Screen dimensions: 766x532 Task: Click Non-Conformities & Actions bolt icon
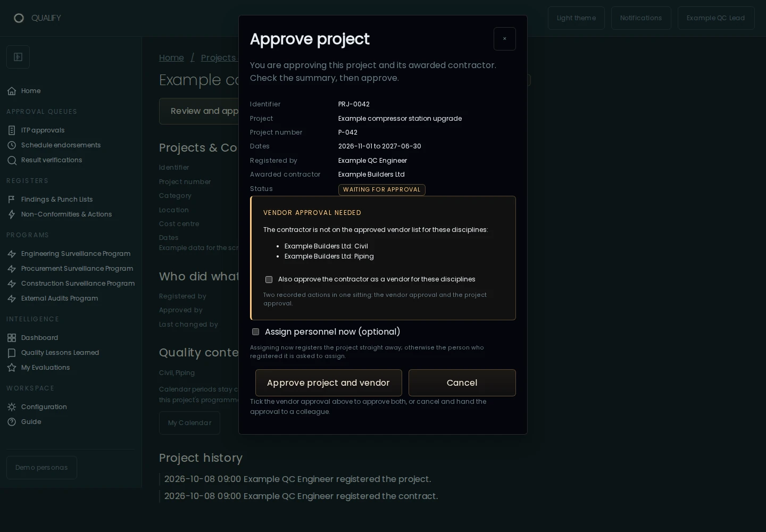12,214
